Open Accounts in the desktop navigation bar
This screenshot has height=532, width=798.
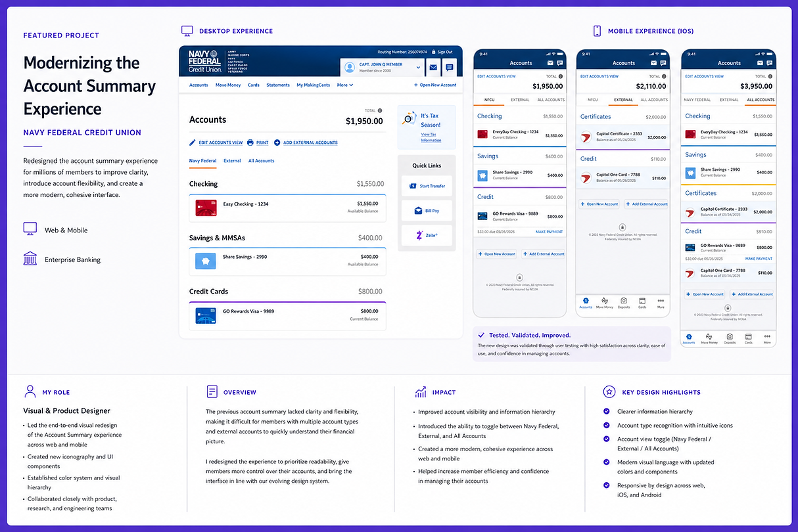coord(199,85)
